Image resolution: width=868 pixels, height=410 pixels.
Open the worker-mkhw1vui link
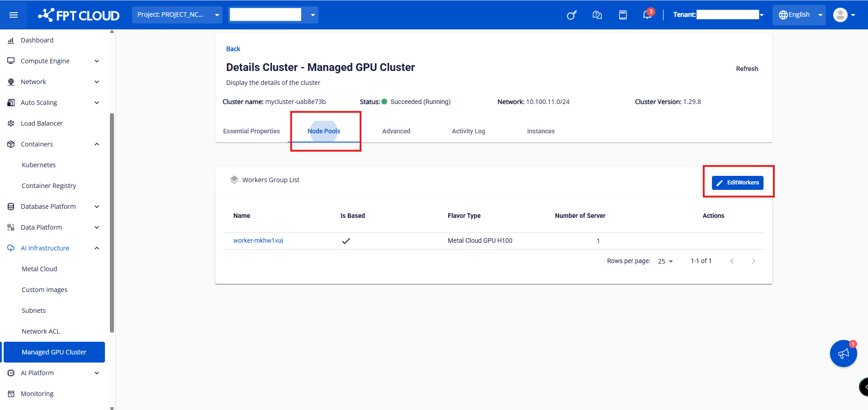click(258, 240)
